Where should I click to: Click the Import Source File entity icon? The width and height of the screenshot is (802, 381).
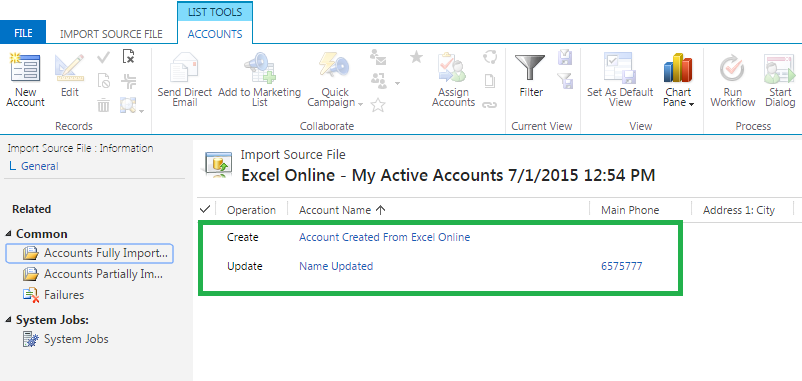[218, 164]
